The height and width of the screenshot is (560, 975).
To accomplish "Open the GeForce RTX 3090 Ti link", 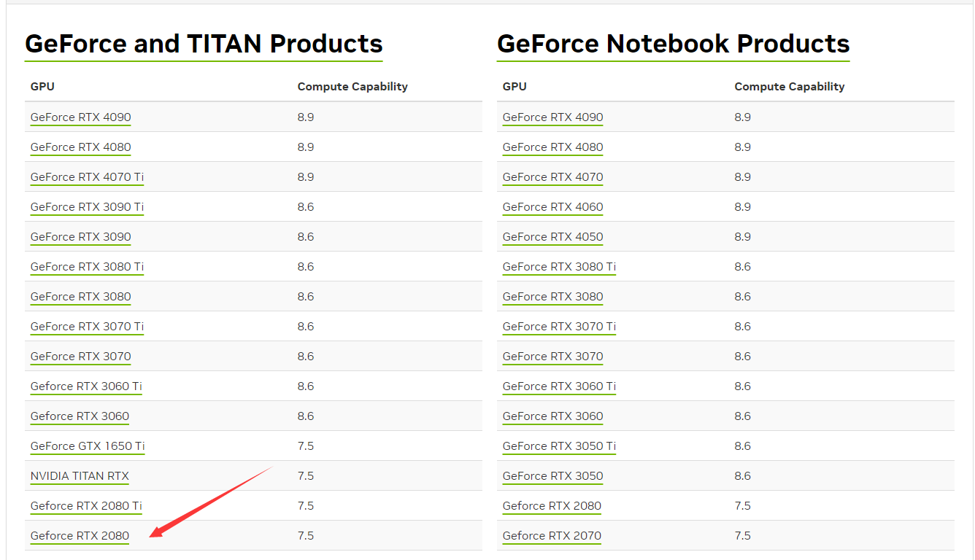I will tap(88, 207).
